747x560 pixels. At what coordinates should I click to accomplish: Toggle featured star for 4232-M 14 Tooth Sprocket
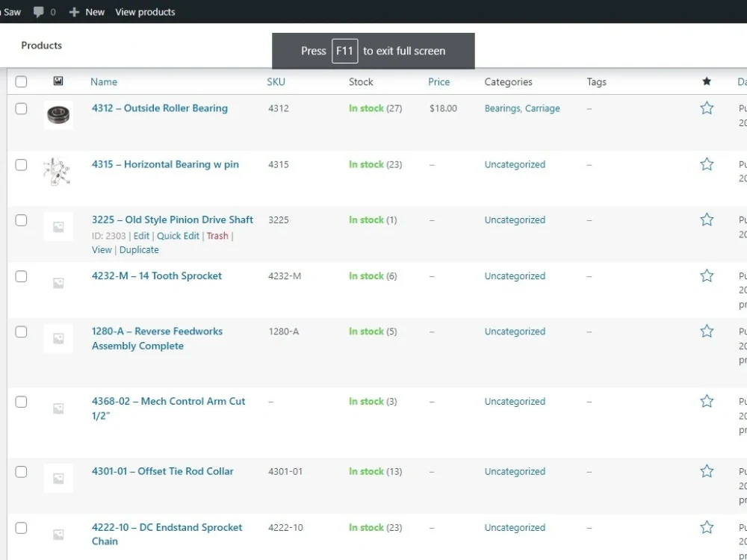(x=707, y=276)
